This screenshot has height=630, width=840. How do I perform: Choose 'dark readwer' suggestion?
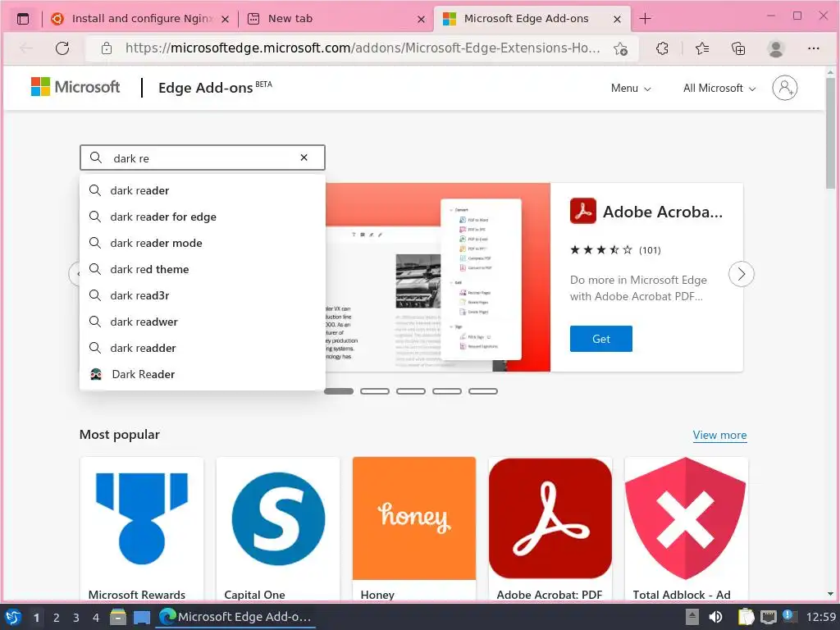pos(203,322)
